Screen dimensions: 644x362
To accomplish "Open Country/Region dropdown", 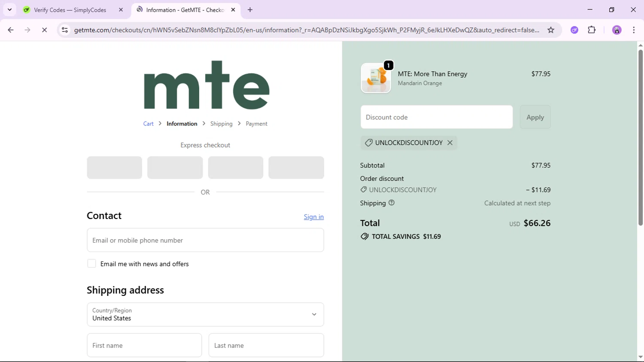I will tap(205, 314).
